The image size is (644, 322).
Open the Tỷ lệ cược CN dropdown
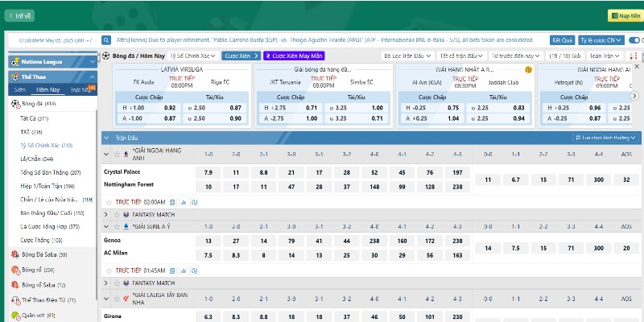pos(601,39)
